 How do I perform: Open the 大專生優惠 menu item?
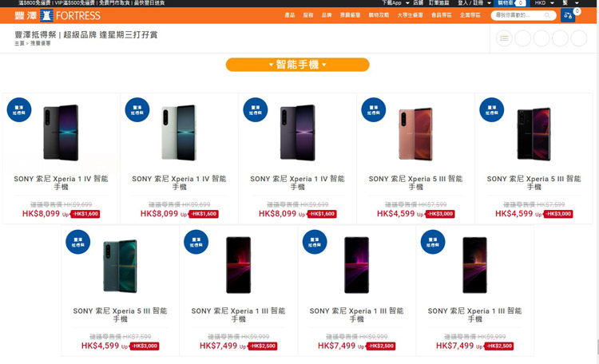coord(410,15)
